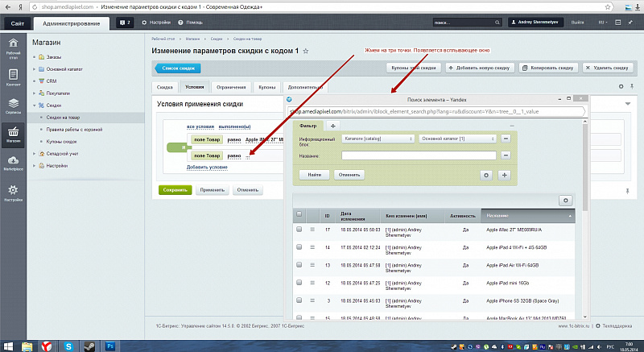This screenshot has height=352, width=644.
Task: Click popup vertical scrollbar
Action: tap(585, 168)
